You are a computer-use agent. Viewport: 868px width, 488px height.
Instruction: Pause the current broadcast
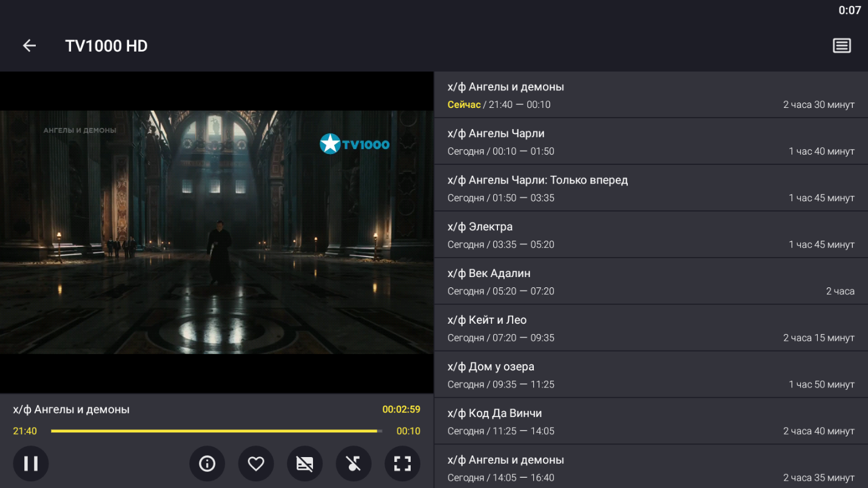(30, 463)
